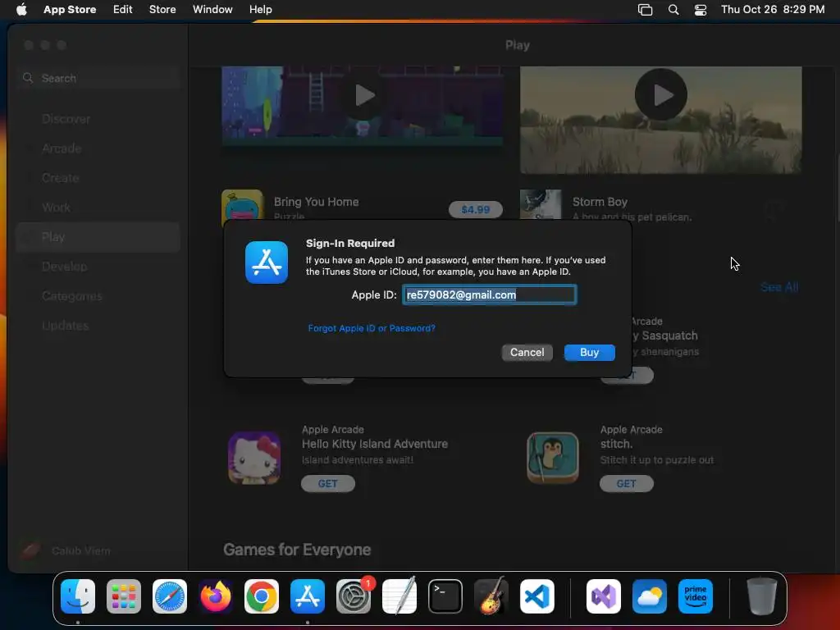Viewport: 840px width, 630px height.
Task: Select Categories in the sidebar
Action: pos(98,295)
